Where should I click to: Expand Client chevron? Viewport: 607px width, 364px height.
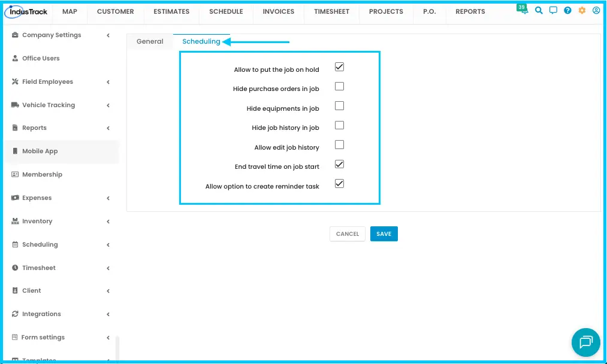[108, 291]
